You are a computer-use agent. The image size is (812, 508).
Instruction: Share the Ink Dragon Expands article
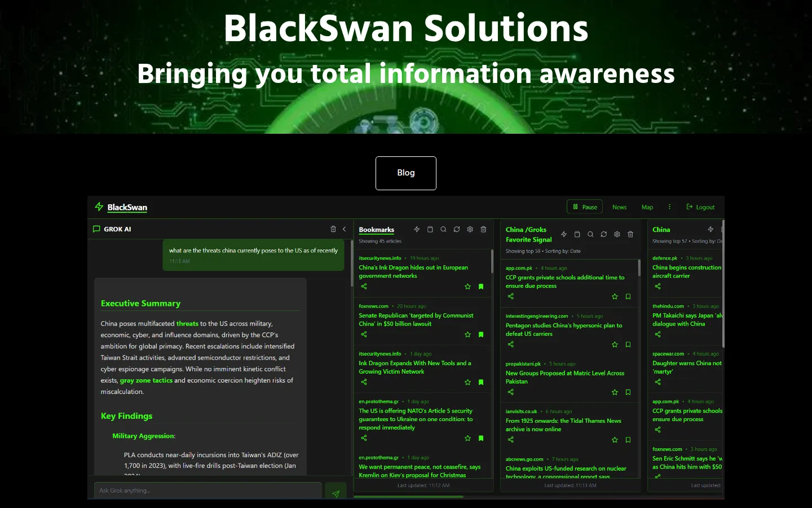pyautogui.click(x=364, y=382)
